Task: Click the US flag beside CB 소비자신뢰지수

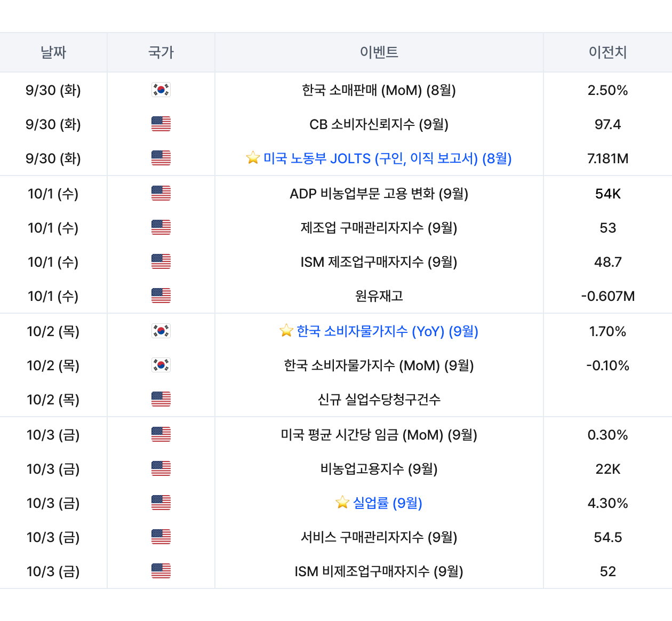Action: (x=161, y=124)
